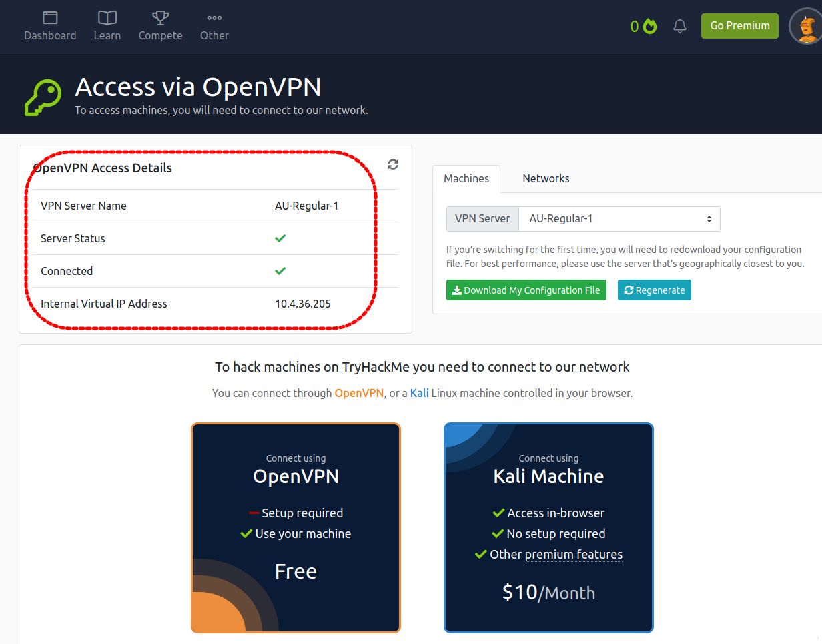Refresh OpenVPN Access Details
This screenshot has height=644, width=822.
393,164
